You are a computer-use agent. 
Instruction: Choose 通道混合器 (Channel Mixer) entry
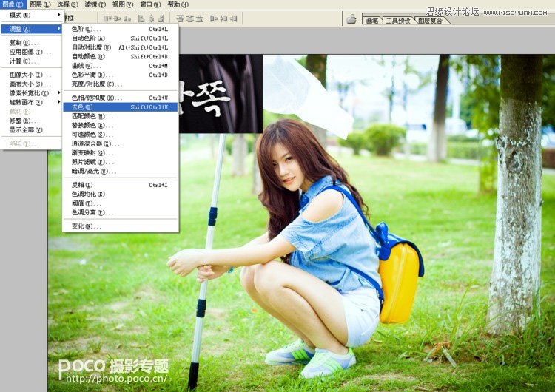click(121, 143)
